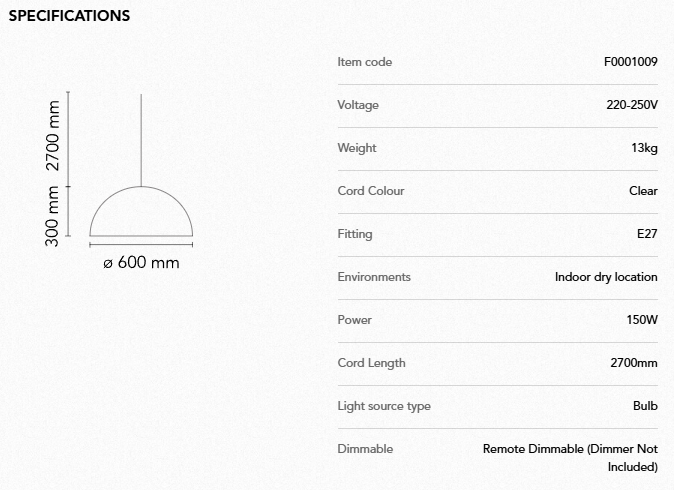Click the Voltage row label
Image resolution: width=674 pixels, height=490 pixels.
(x=358, y=105)
